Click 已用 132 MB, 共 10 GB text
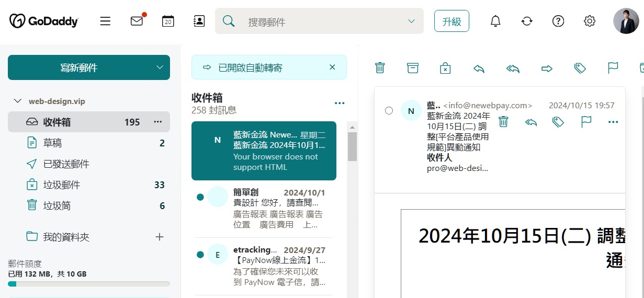Screen dimensions: 644x298 pos(47,274)
